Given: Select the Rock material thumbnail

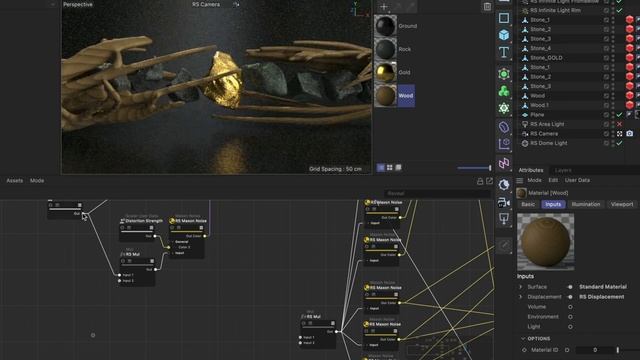Looking at the screenshot, I should click(385, 49).
